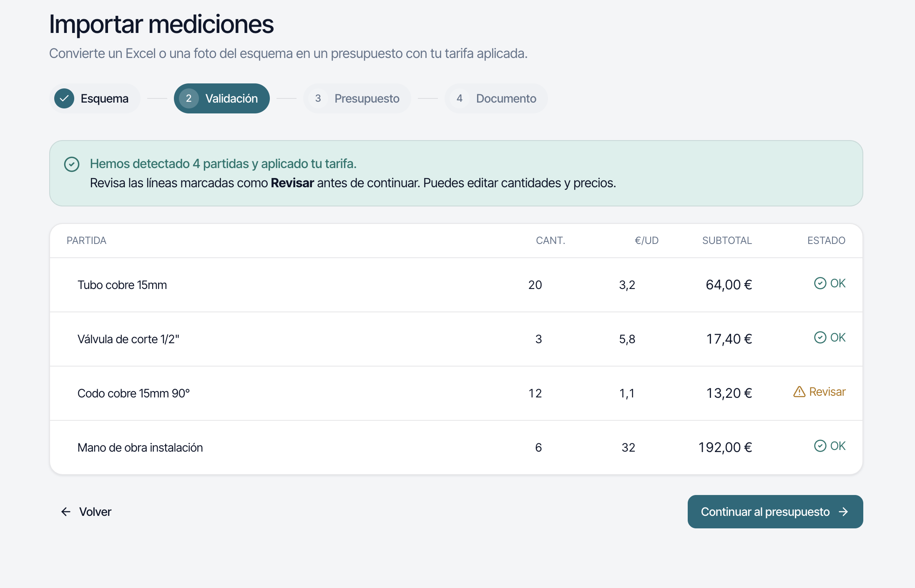Edit quantity 12 for Codo cobre 15mm 90°
Viewport: 915px width, 588px height.
point(535,393)
